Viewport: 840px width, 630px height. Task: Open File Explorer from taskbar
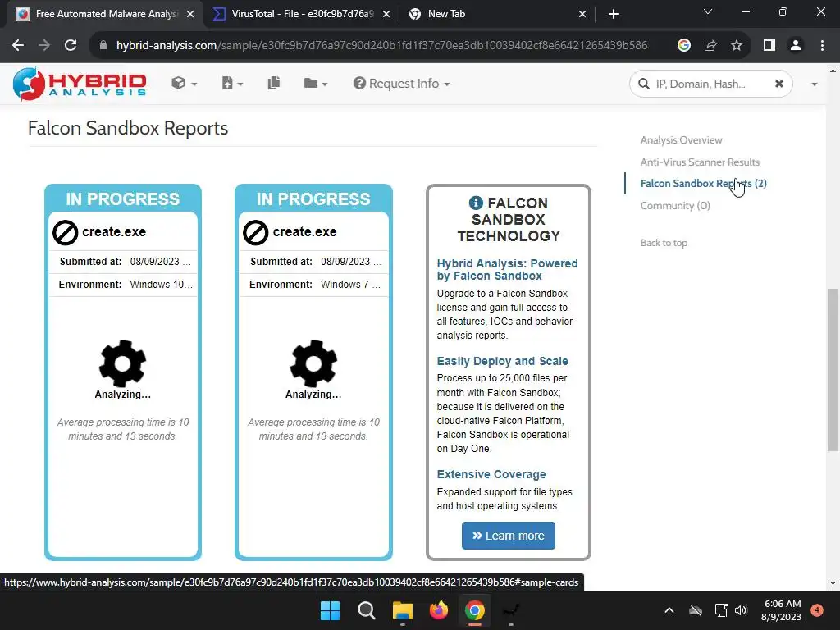(402, 610)
